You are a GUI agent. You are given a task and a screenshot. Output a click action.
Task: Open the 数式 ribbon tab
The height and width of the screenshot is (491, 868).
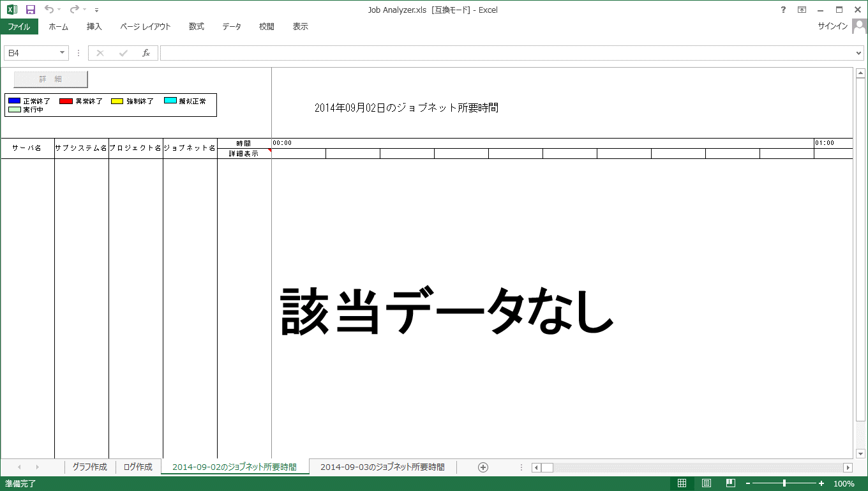click(x=196, y=27)
